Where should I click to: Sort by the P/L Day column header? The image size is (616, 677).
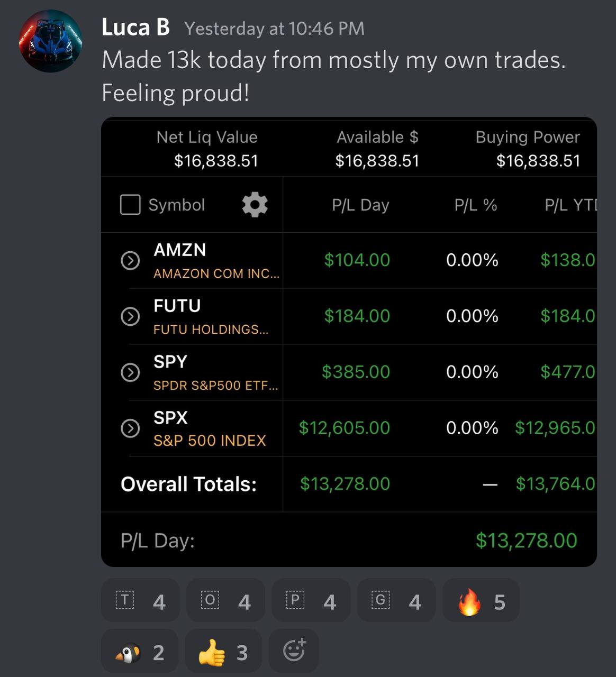(360, 205)
